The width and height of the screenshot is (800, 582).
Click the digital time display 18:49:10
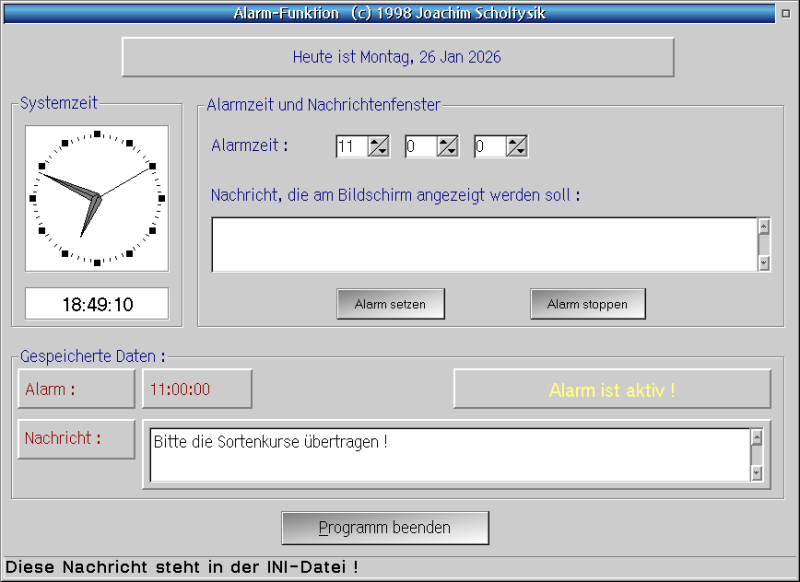[x=96, y=304]
